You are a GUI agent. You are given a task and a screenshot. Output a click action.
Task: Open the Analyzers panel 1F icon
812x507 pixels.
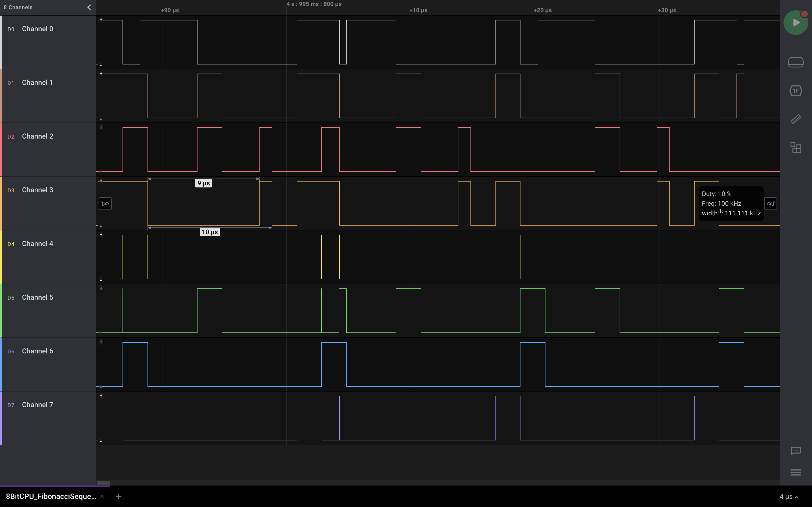[796, 90]
